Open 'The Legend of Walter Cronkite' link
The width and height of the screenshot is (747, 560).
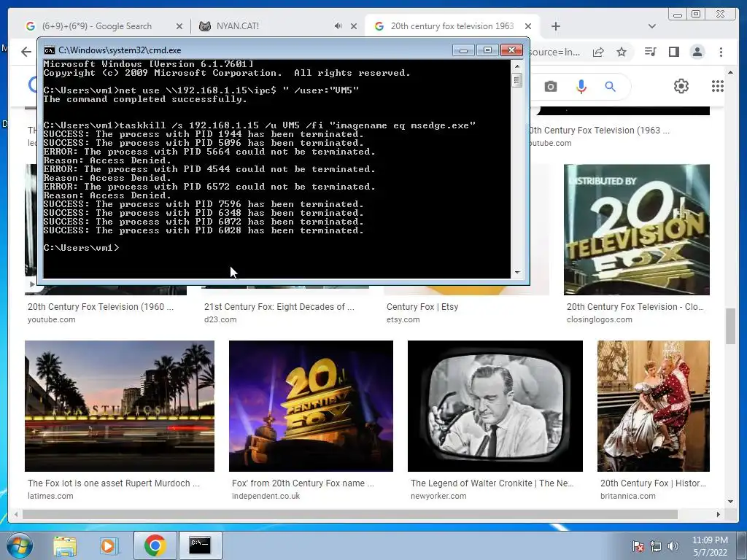pos(492,483)
